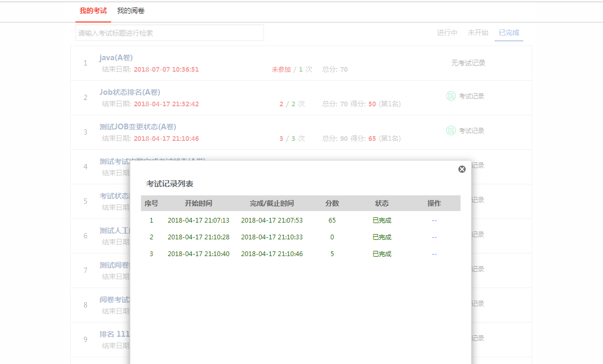Click end time 2018-04-17 21:07:53
The image size is (603, 364).
point(272,220)
